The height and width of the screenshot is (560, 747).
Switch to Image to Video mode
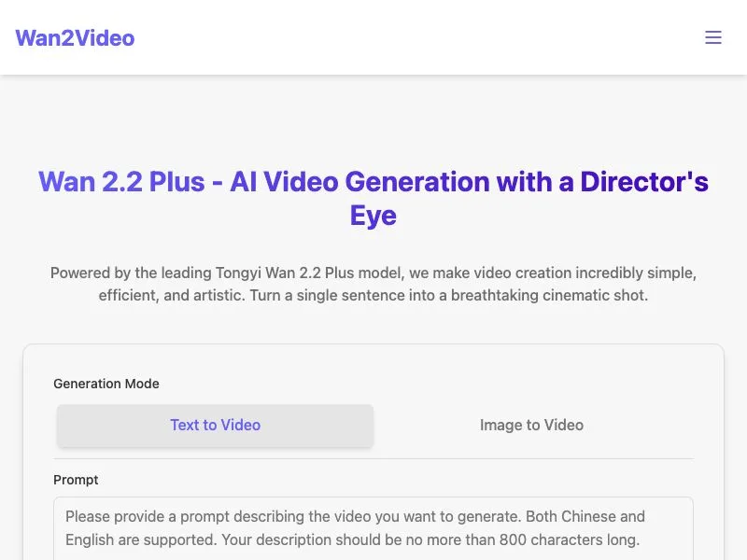tap(531, 426)
